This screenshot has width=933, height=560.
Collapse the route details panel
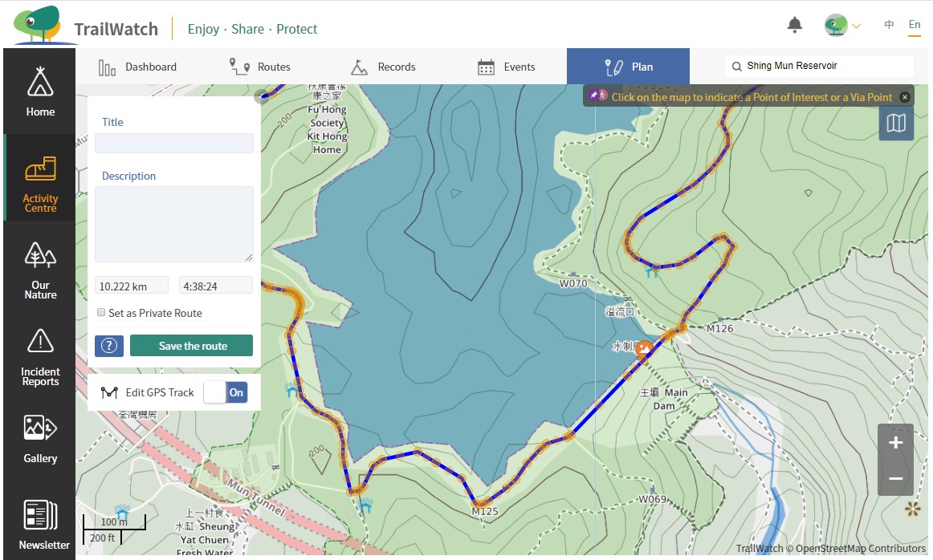(259, 97)
